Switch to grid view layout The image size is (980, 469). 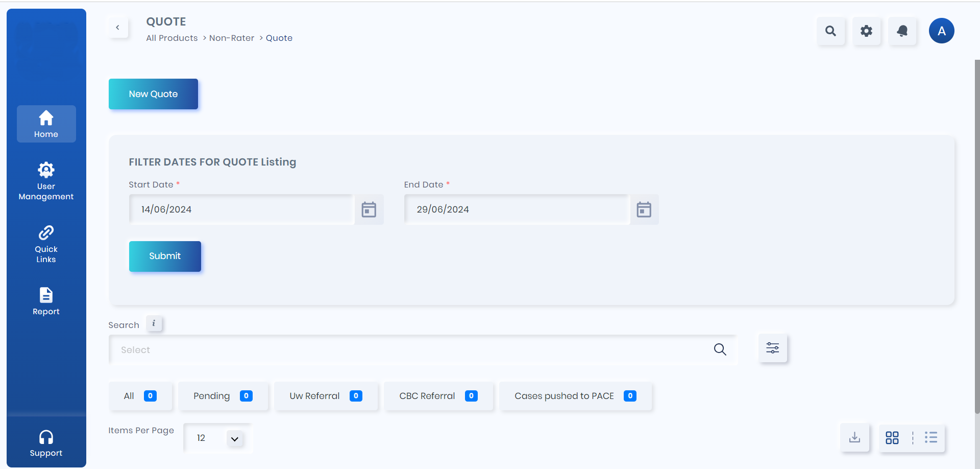click(892, 438)
